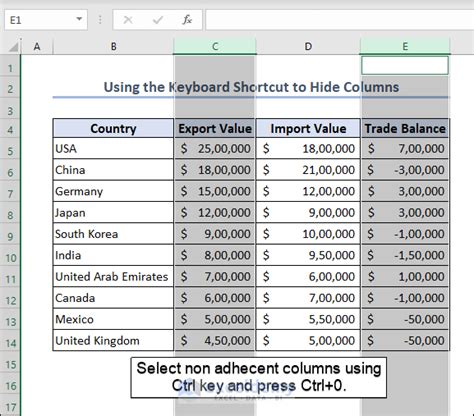Click the 'United Kingdom' cell
Image resolution: width=474 pixels, height=416 pixels.
tap(113, 340)
